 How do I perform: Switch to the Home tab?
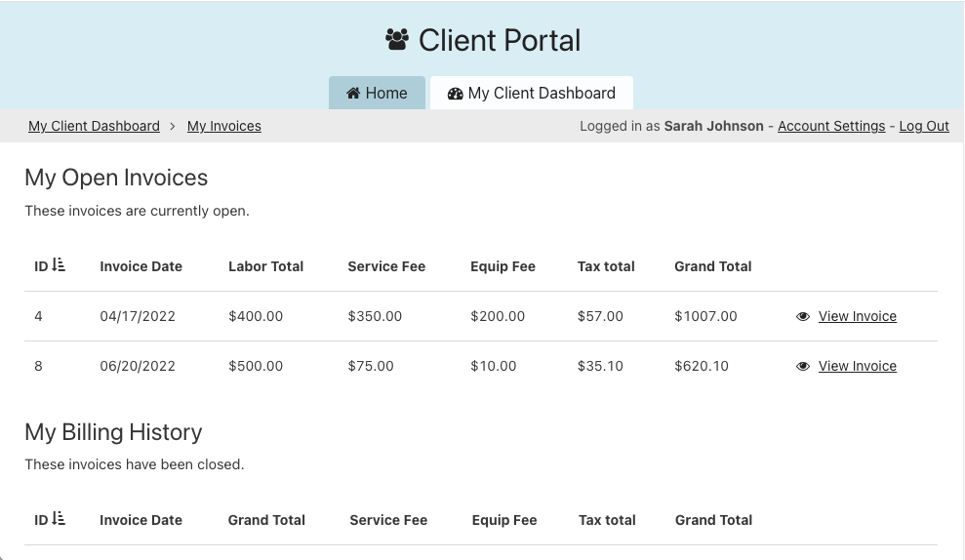(377, 94)
